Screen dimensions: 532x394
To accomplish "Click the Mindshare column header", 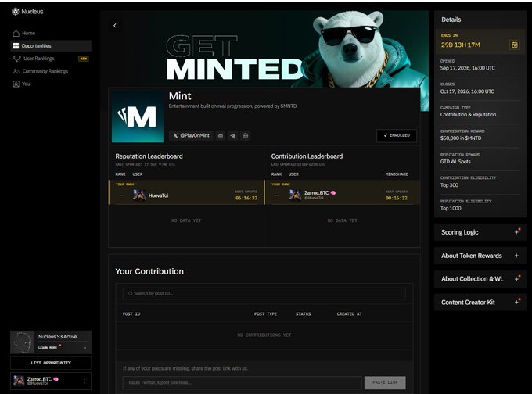I will click(x=397, y=174).
